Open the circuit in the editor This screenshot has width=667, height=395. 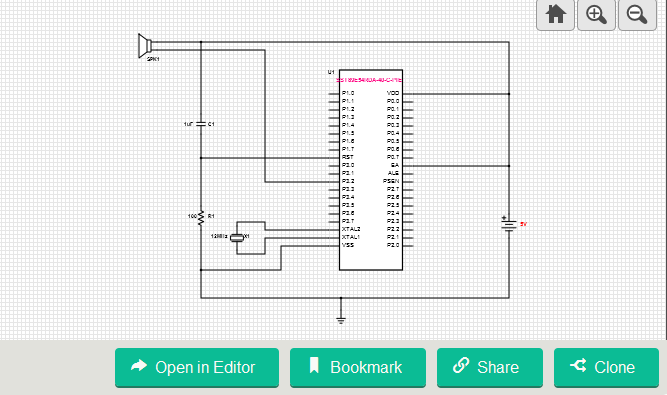[x=197, y=367]
